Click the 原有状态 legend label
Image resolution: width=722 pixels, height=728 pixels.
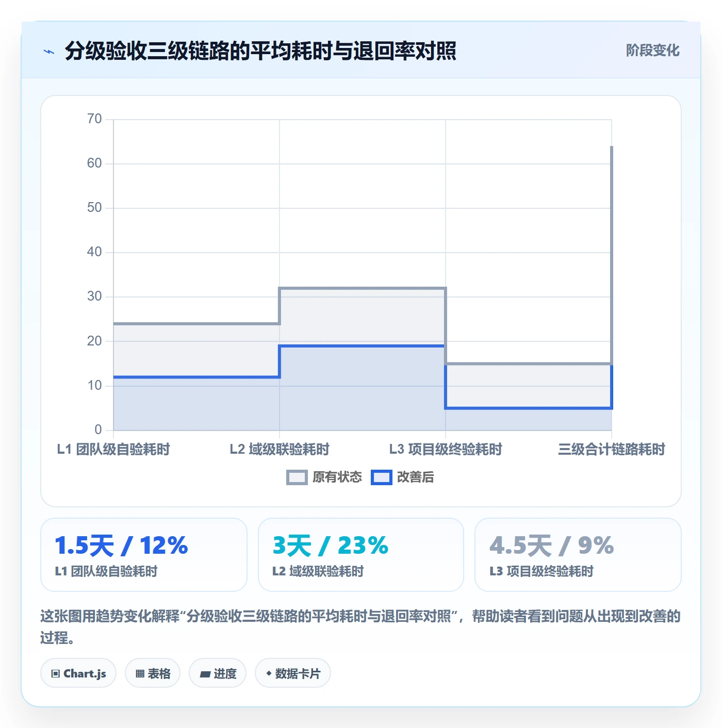click(337, 477)
